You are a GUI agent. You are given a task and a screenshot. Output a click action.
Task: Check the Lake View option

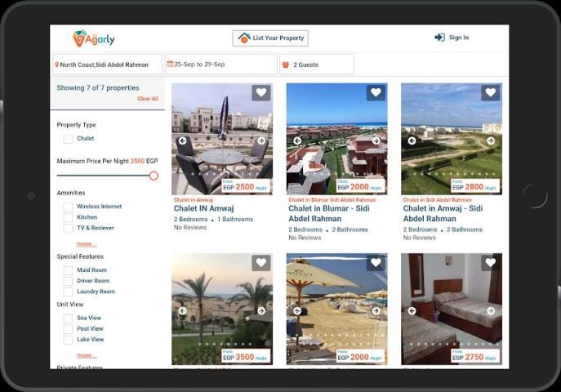click(x=68, y=340)
